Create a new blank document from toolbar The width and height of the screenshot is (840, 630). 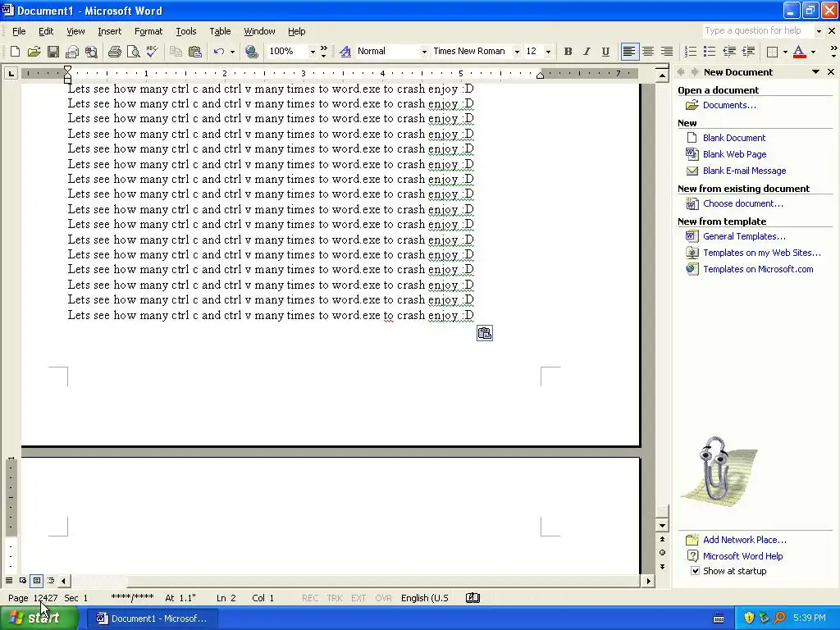click(15, 52)
